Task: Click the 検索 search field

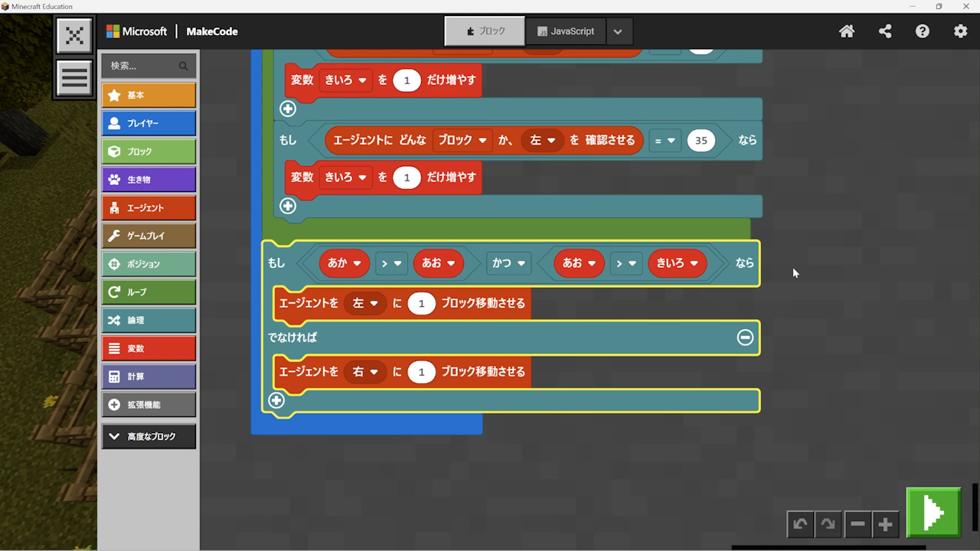Action: point(142,66)
